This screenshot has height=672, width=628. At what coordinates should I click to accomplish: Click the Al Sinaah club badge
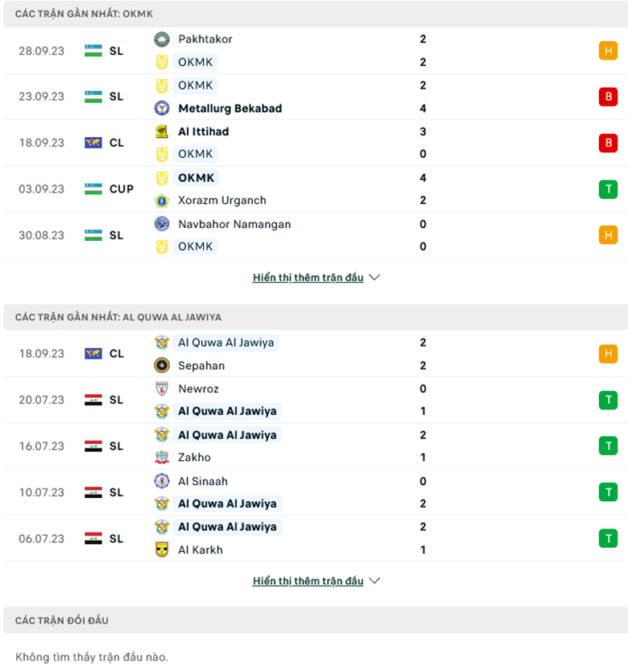coord(162,481)
